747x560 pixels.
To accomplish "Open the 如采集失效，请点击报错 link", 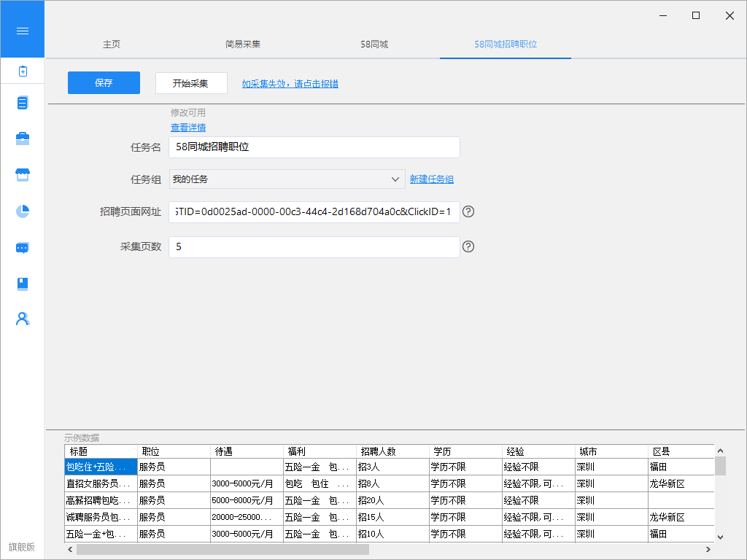I will [x=290, y=84].
